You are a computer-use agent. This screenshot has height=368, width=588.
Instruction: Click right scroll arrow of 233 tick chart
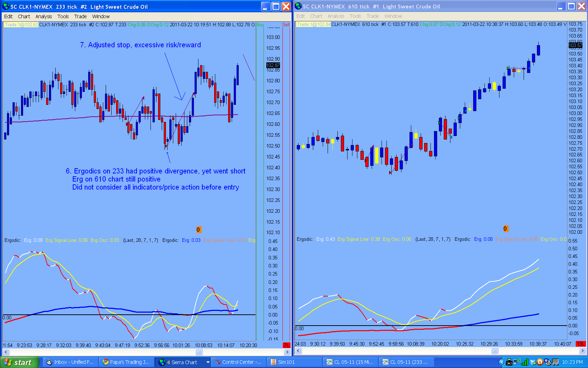[x=287, y=352]
